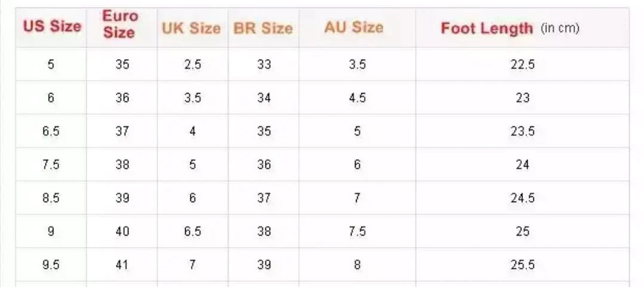Select Euro size 40 cell

pos(122,231)
